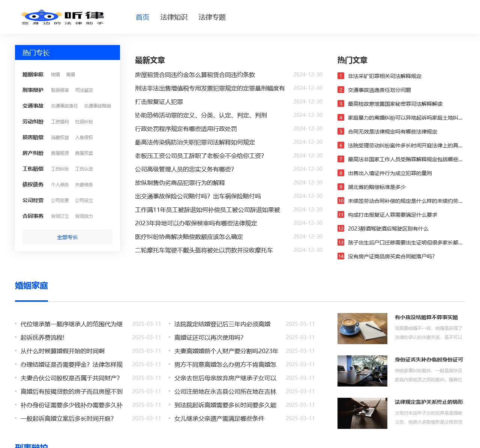This screenshot has width=480, height=448.
Task: Open article 一般起诉离婚立案后多长时间开庭
Action: (x=67, y=419)
